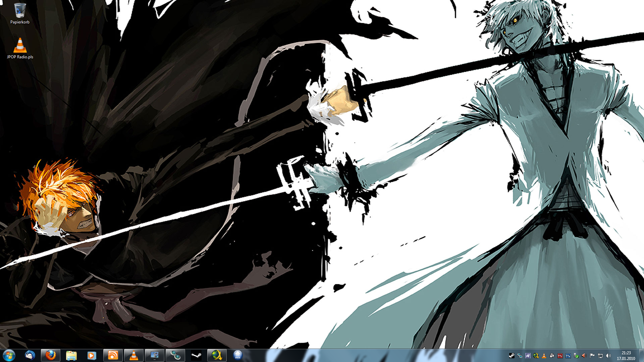This screenshot has height=362, width=644.
Task: Launch Windows Media Player from taskbar
Action: coord(92,355)
